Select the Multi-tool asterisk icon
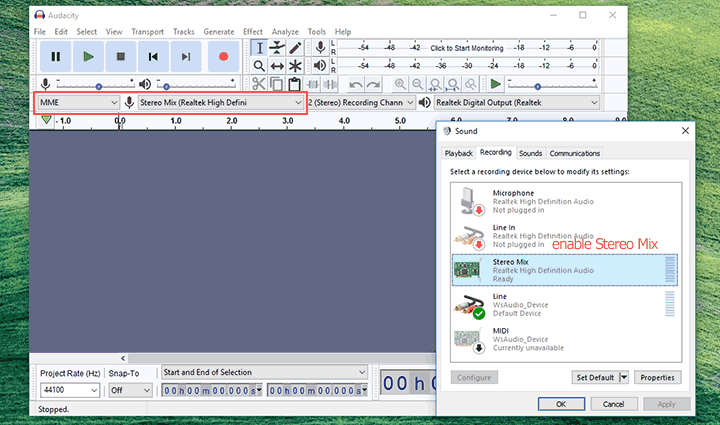 (x=295, y=66)
